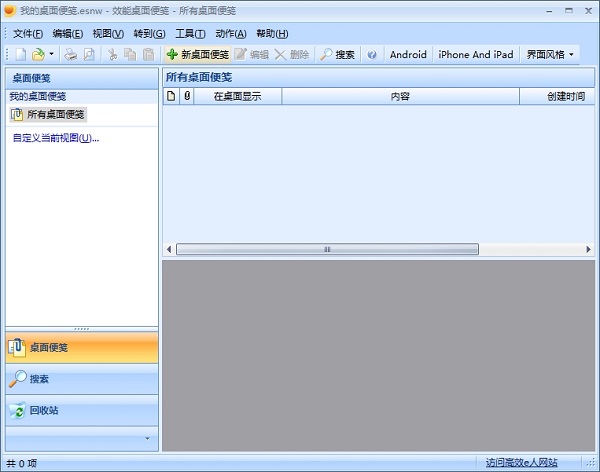The height and width of the screenshot is (472, 600).
Task: Select 所有桌面便笺 in the sidebar tree
Action: pos(55,114)
